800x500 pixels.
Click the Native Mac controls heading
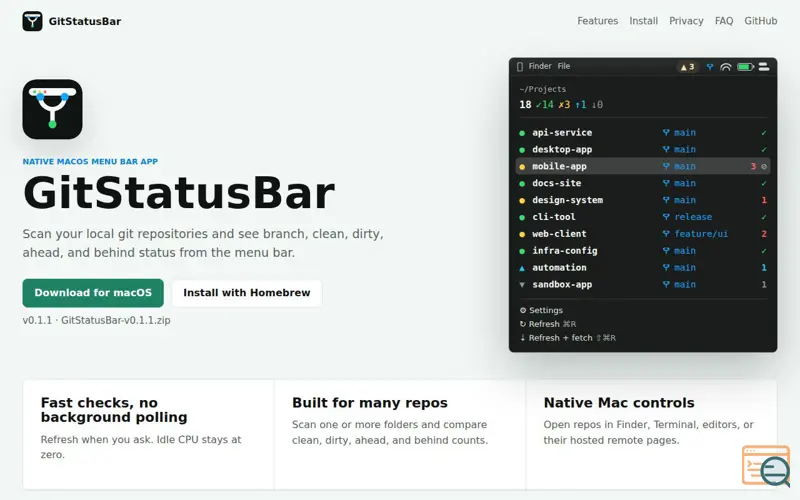coord(619,403)
